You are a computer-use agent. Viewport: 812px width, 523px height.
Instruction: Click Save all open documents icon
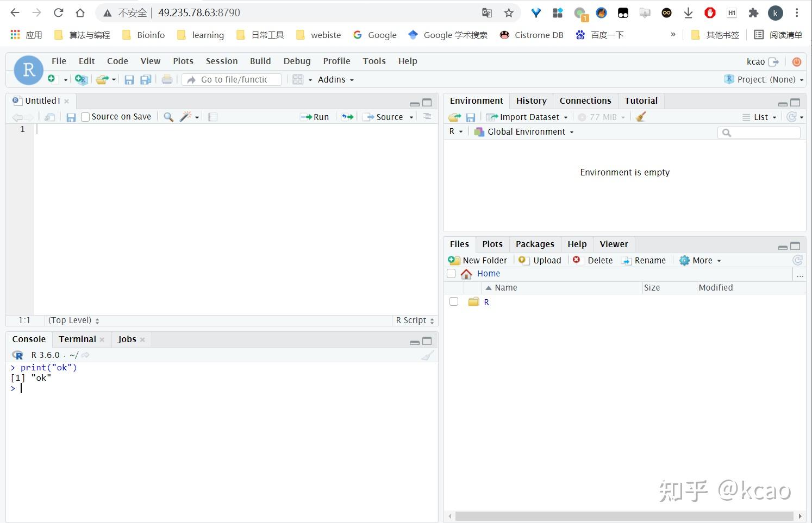(x=146, y=80)
